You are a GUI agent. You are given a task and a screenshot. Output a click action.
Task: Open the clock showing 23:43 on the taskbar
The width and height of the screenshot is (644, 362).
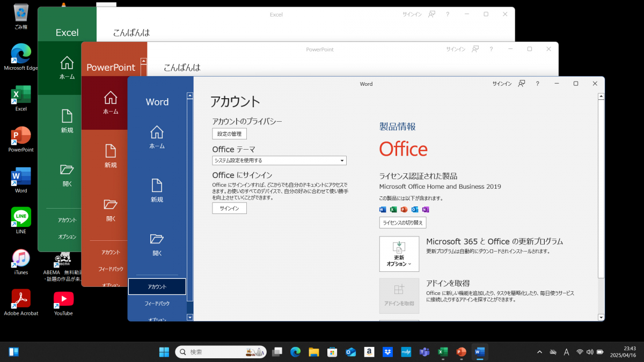[623, 352]
